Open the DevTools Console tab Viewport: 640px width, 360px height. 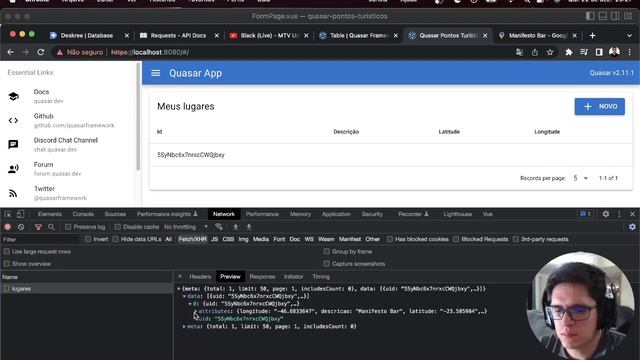[x=83, y=214]
